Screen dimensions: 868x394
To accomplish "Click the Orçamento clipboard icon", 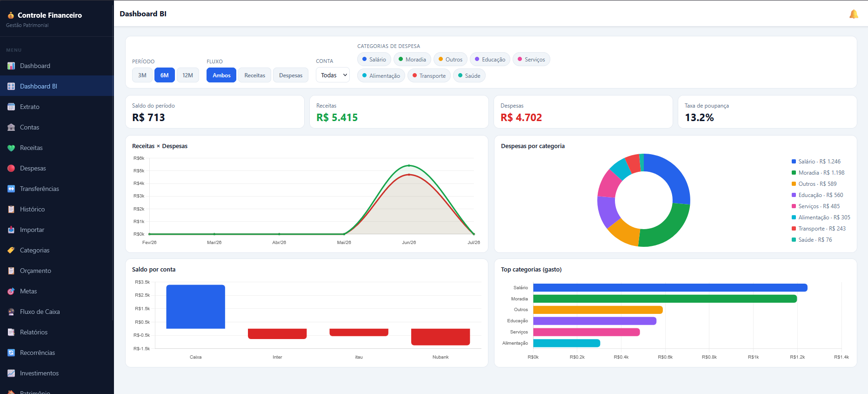I will click(11, 271).
